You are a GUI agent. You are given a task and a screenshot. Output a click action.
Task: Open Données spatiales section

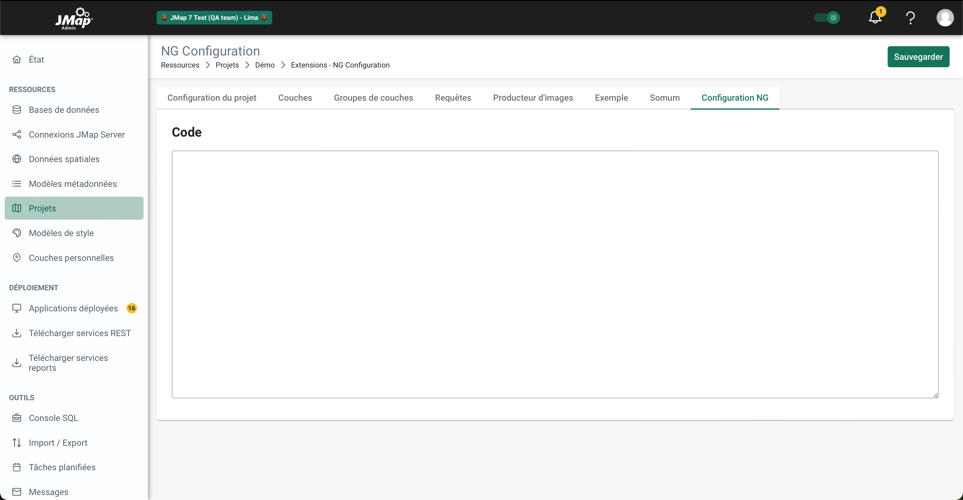point(63,159)
